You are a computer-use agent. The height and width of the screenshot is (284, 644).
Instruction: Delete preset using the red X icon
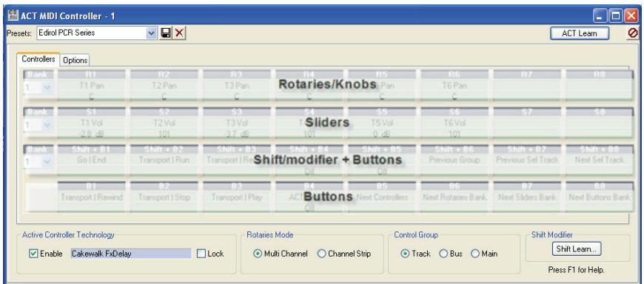179,33
